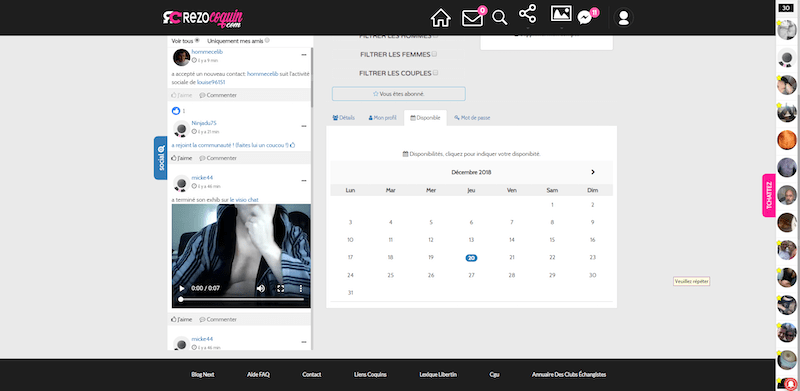Open the Tchattez side tab
This screenshot has width=800, height=391.
769,196
